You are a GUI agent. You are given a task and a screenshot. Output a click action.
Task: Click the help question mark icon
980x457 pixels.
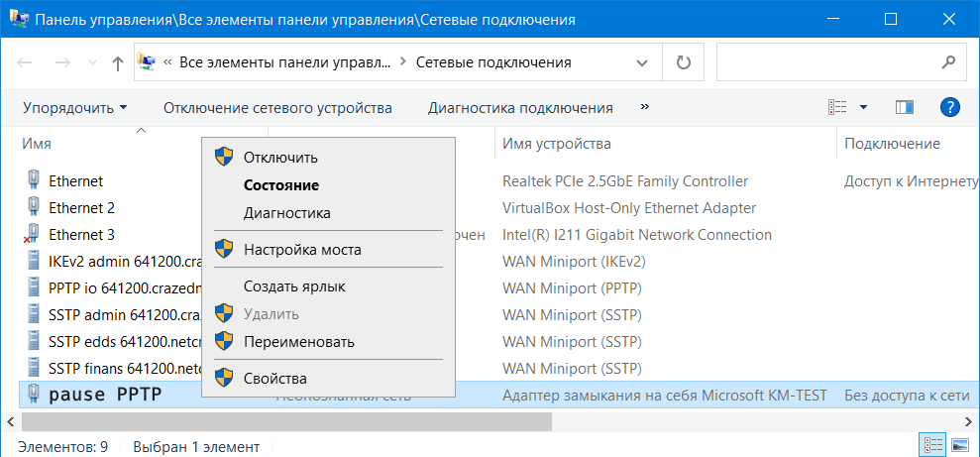(x=949, y=107)
